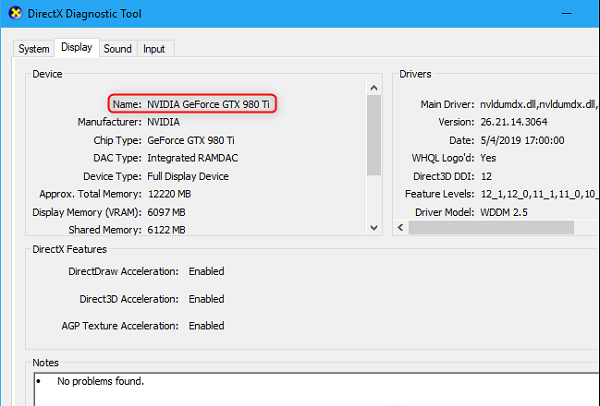Click inside the Notes text box
600x406 pixels.
[x=300, y=390]
